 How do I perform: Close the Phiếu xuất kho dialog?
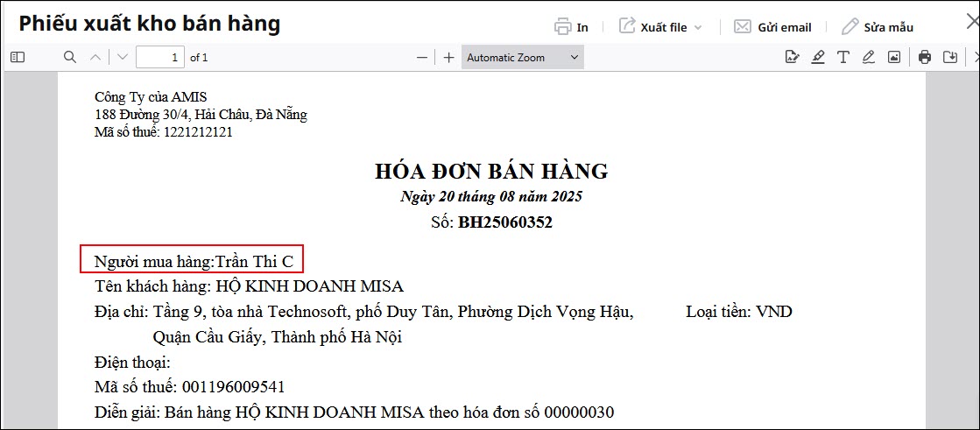pyautogui.click(x=972, y=23)
